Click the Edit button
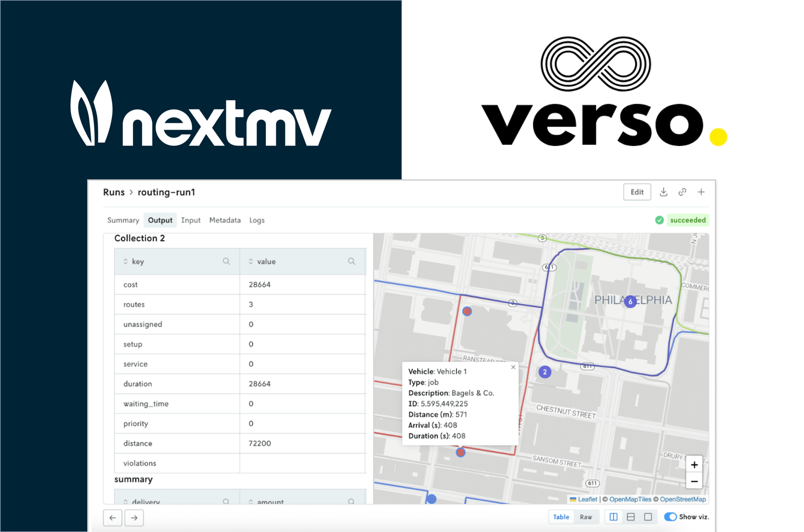The image size is (804, 532). (x=637, y=192)
